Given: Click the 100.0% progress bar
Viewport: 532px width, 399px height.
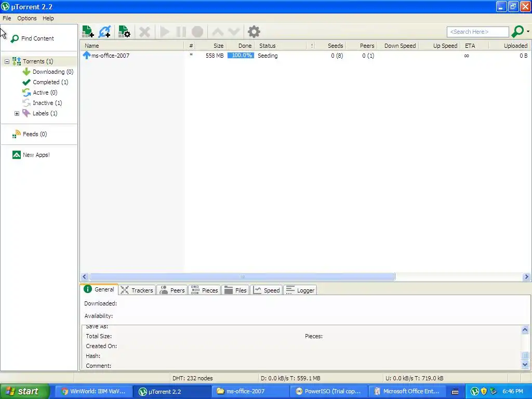Looking at the screenshot, I should point(241,55).
